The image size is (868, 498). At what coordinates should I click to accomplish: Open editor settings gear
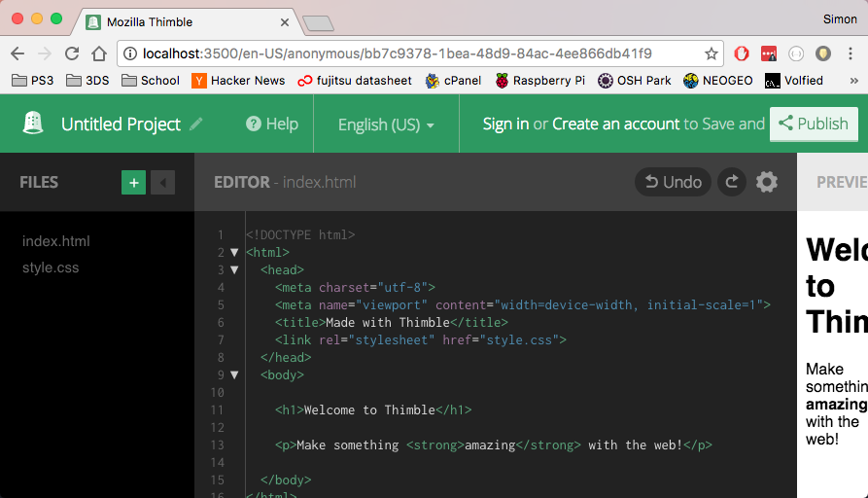[767, 182]
